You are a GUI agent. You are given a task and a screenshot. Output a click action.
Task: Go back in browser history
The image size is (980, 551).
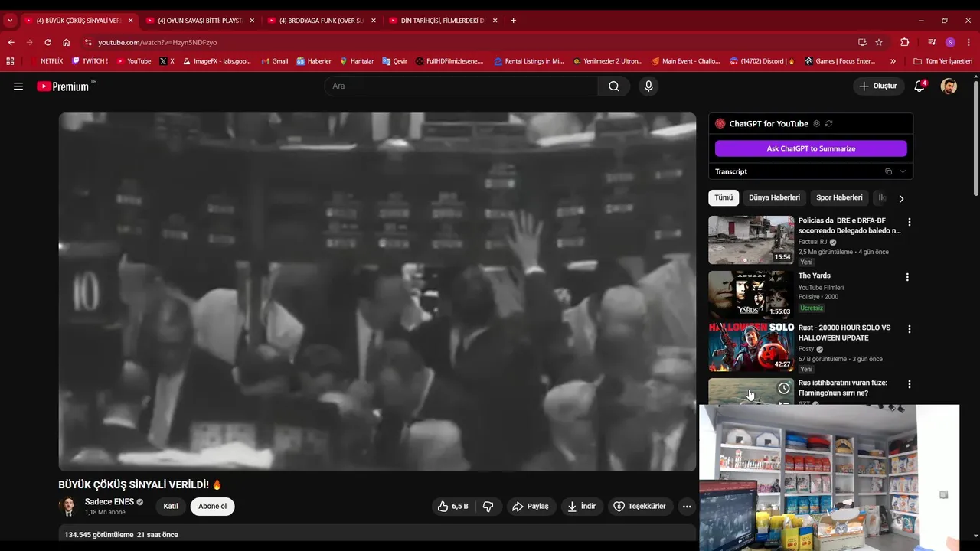click(x=11, y=42)
